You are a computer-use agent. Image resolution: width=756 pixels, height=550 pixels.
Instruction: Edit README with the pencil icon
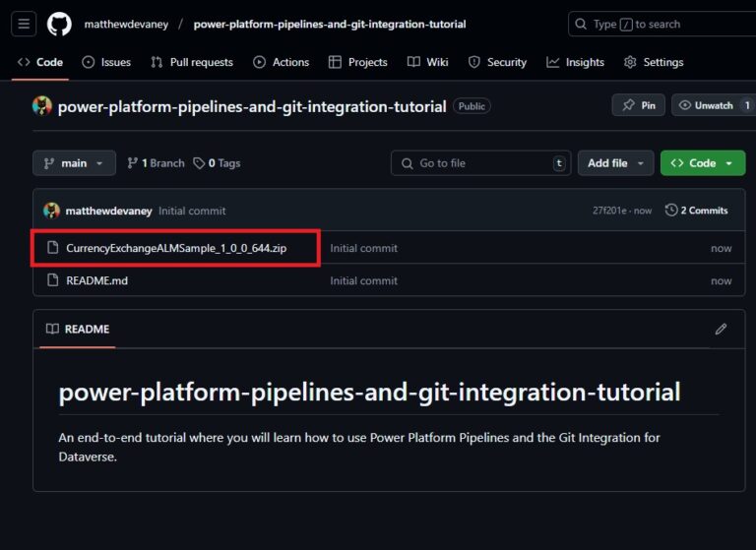point(721,330)
